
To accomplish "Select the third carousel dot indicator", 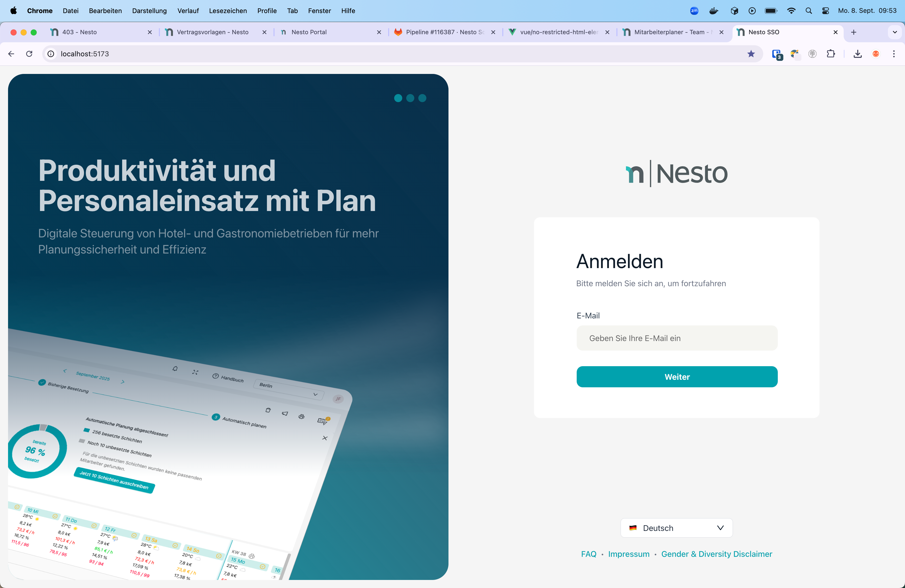I will point(422,98).
